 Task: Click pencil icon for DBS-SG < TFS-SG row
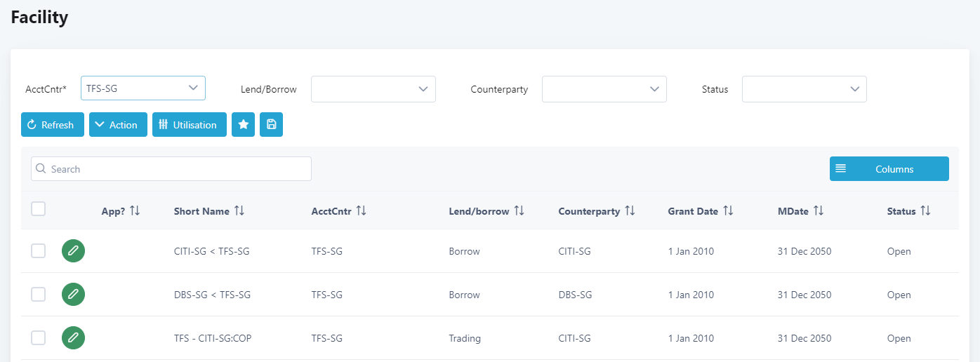73,295
